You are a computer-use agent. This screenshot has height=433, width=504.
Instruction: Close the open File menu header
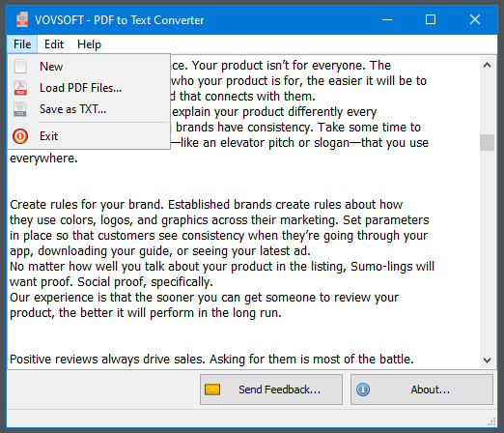(22, 44)
